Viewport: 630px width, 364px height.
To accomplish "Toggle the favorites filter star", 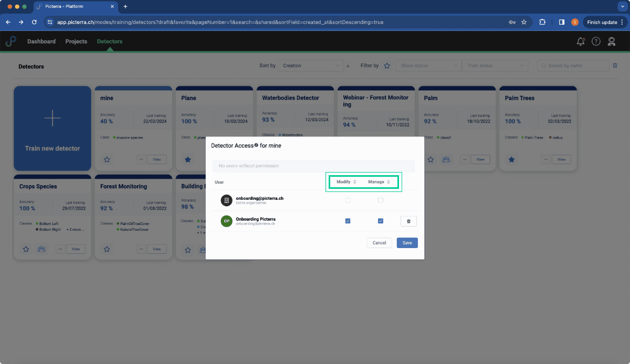I will coord(387,66).
